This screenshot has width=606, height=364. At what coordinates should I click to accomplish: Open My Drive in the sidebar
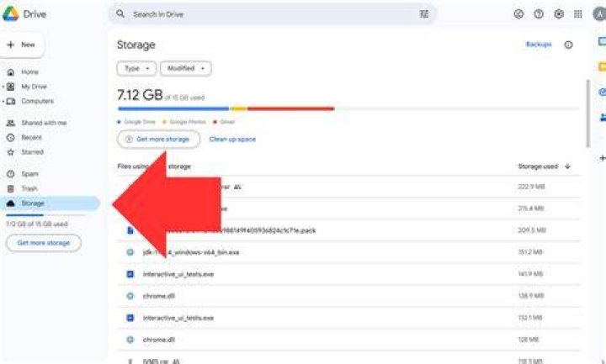tap(34, 87)
